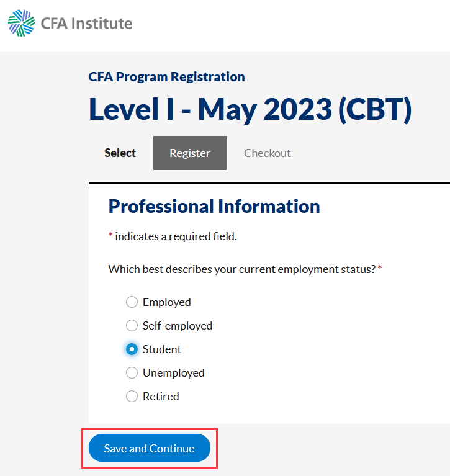The width and height of the screenshot is (450, 476).
Task: Click the Professional Information heading
Action: click(214, 207)
